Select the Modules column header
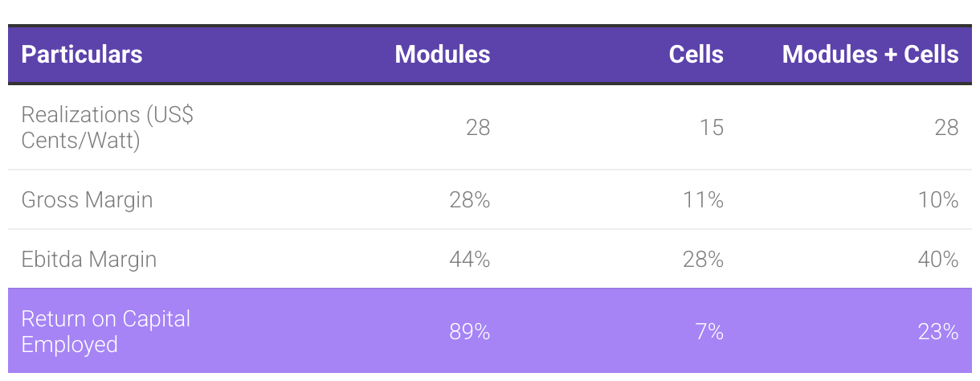Screen dimensions: 980x381 (x=442, y=55)
